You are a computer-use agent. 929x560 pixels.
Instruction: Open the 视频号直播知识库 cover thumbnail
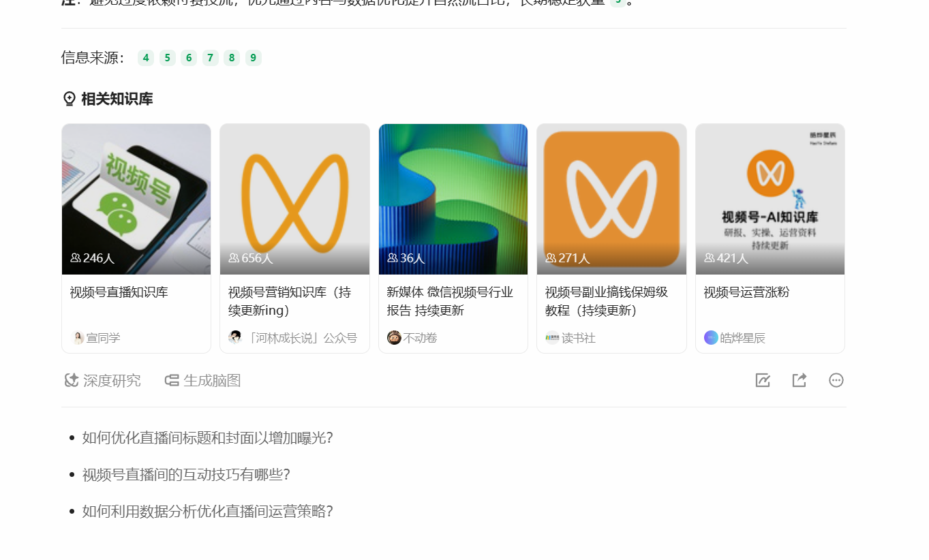tap(136, 199)
